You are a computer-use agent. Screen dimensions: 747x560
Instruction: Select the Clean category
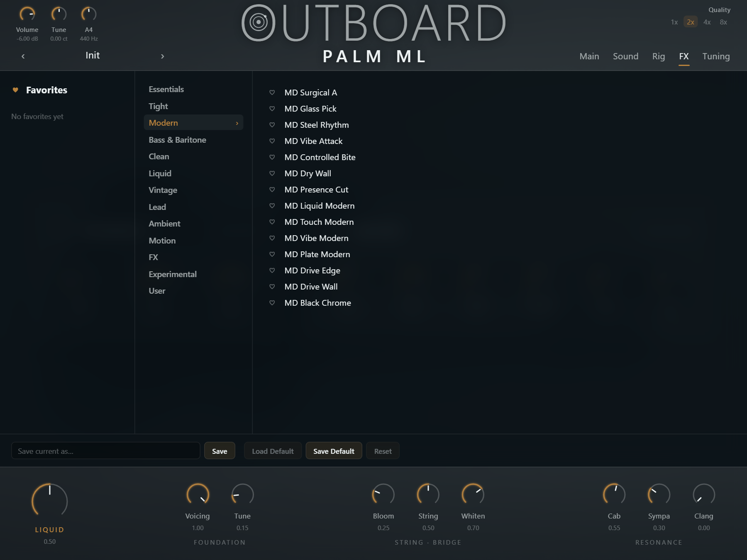tap(159, 156)
